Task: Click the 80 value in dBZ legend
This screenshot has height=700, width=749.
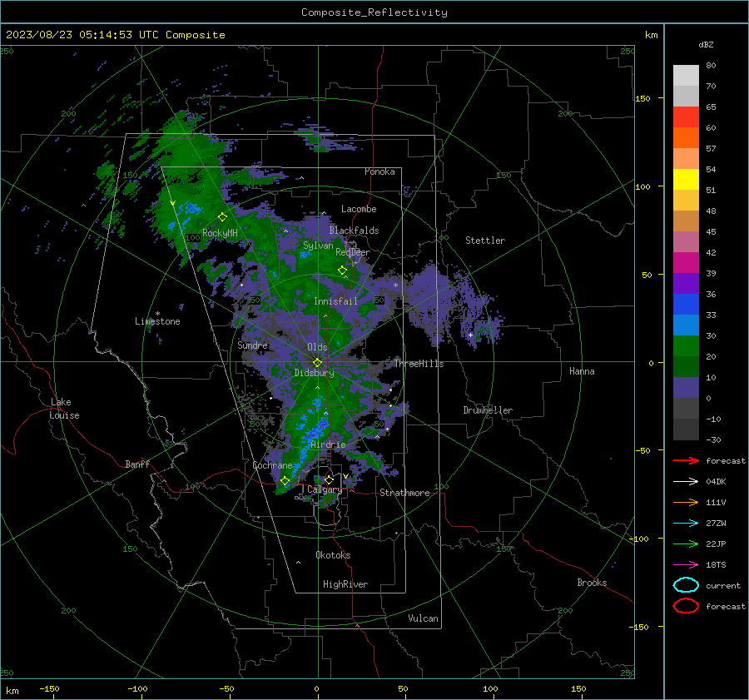Action: 711,65
